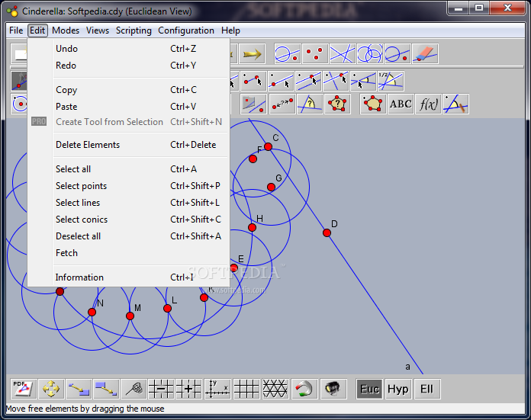Choose Copy in the Edit menu
Image resolution: width=531 pixels, height=420 pixels.
tap(128, 90)
